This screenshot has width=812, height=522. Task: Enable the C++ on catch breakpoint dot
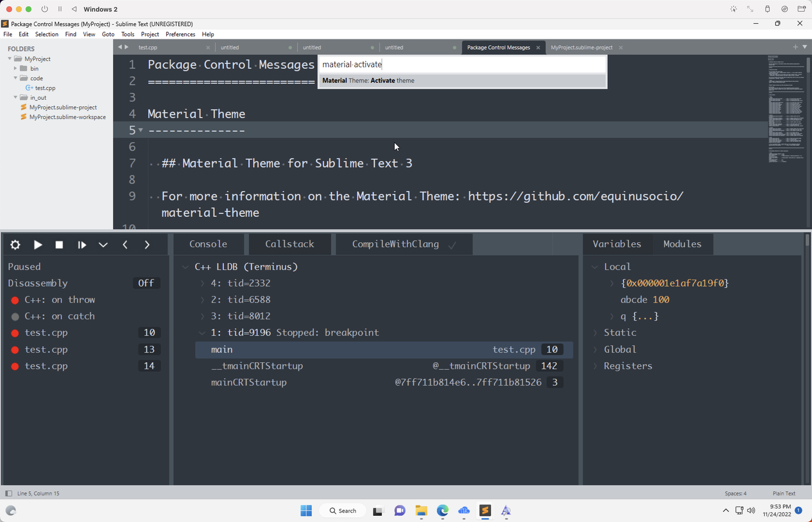click(x=15, y=317)
